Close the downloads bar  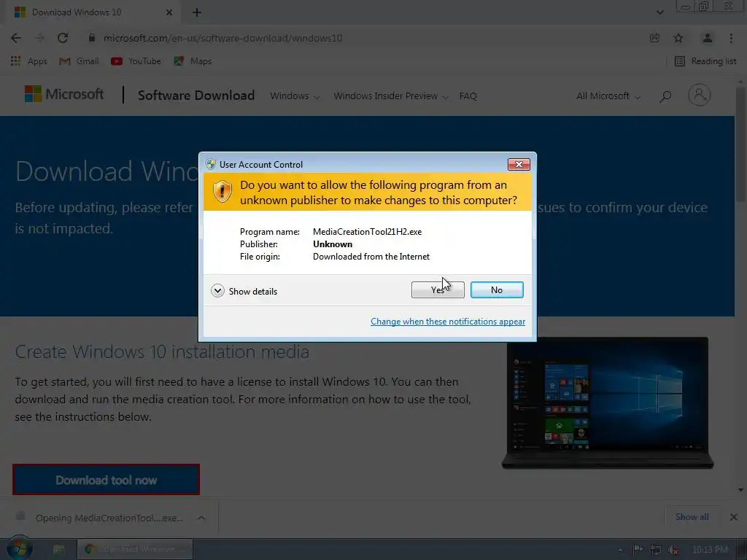coord(734,517)
